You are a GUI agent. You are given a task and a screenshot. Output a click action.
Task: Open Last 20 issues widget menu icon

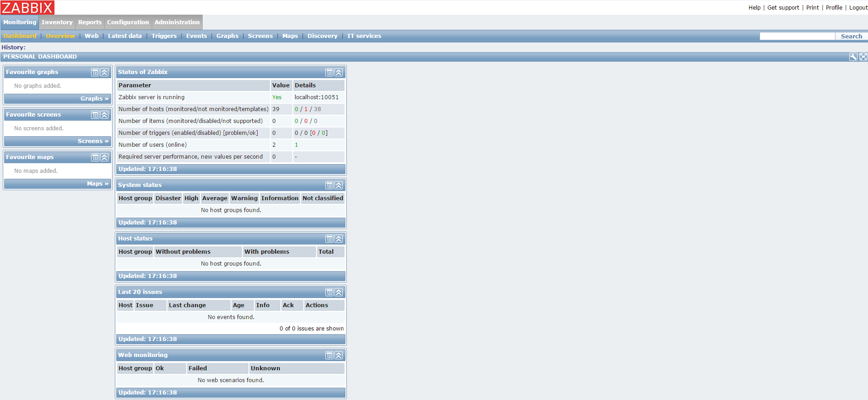(329, 292)
